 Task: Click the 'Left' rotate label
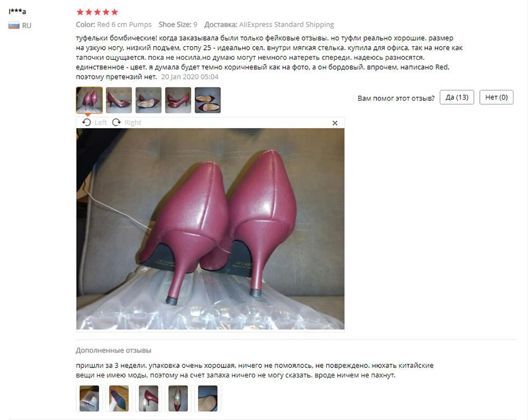click(x=100, y=122)
